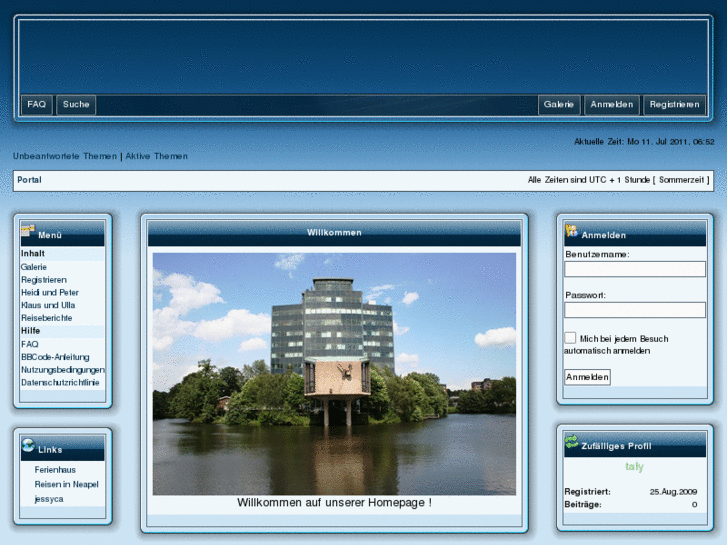Go to Portal breadcrumb link
Viewport: 727px width, 545px height.
pos(29,180)
